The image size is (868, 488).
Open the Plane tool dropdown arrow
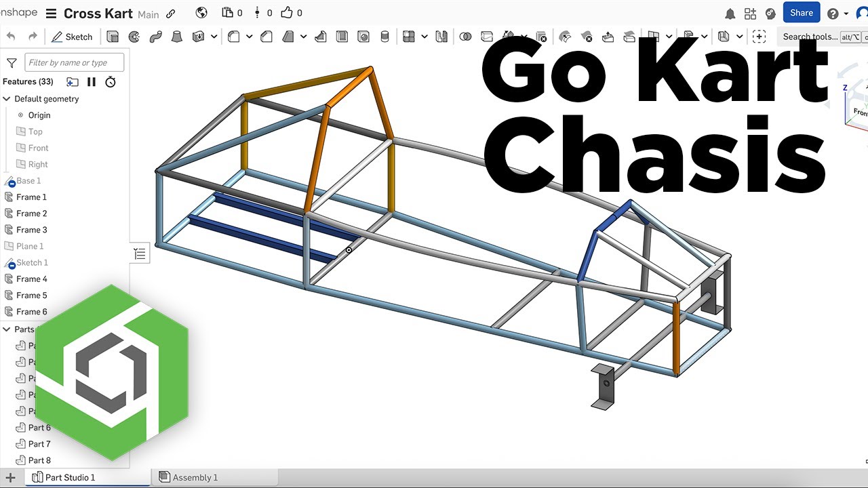[x=669, y=37]
